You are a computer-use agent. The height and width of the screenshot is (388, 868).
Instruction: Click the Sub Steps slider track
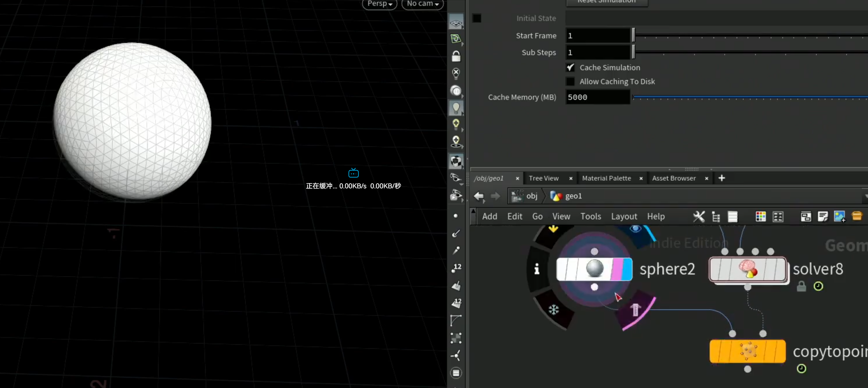click(751, 53)
